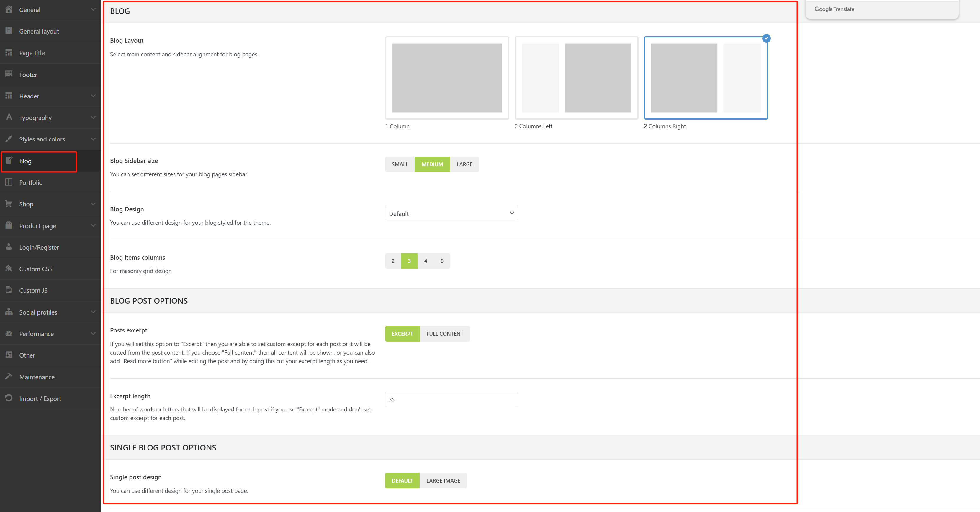This screenshot has width=980, height=512.
Task: Click the Import / Export icon
Action: pyautogui.click(x=9, y=398)
